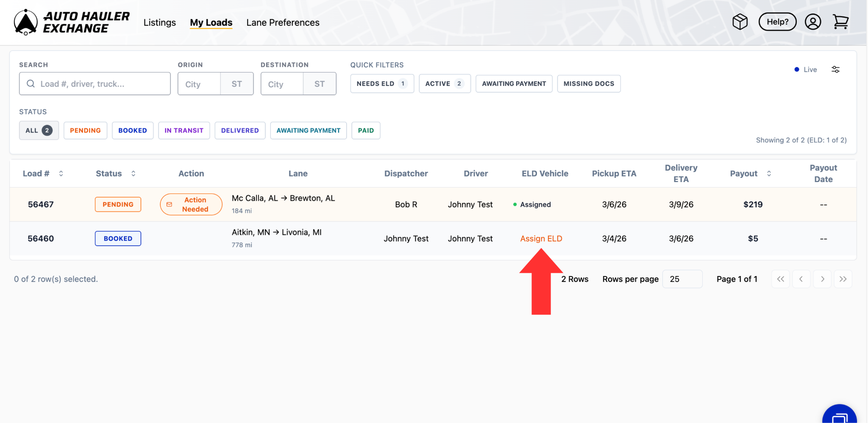The height and width of the screenshot is (423, 868).
Task: Click the Help? button
Action: tap(777, 22)
